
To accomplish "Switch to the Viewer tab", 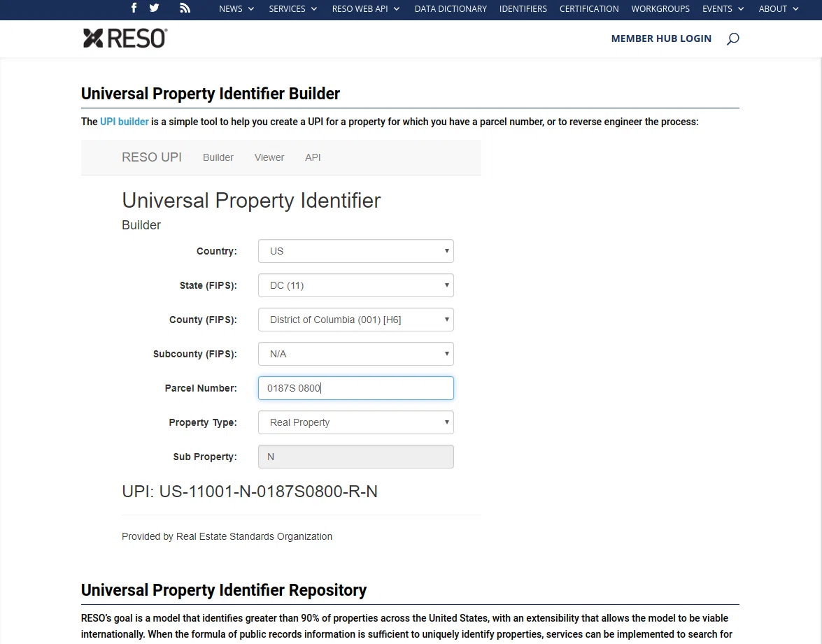I will tap(269, 157).
